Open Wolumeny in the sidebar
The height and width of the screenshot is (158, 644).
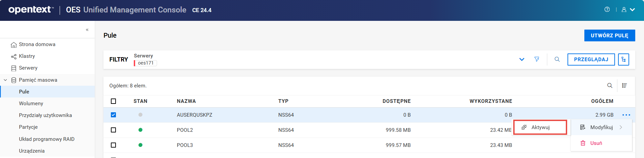click(31, 104)
